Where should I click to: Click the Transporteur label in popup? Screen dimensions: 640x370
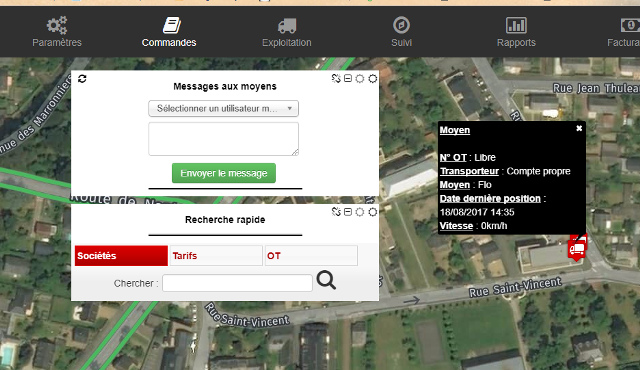469,171
